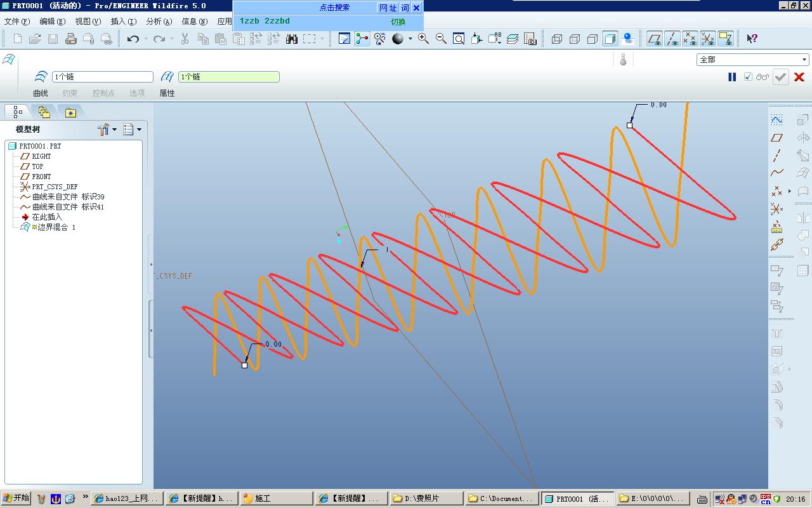Open the shaded sphere dropdown arrow

pyautogui.click(x=410, y=39)
